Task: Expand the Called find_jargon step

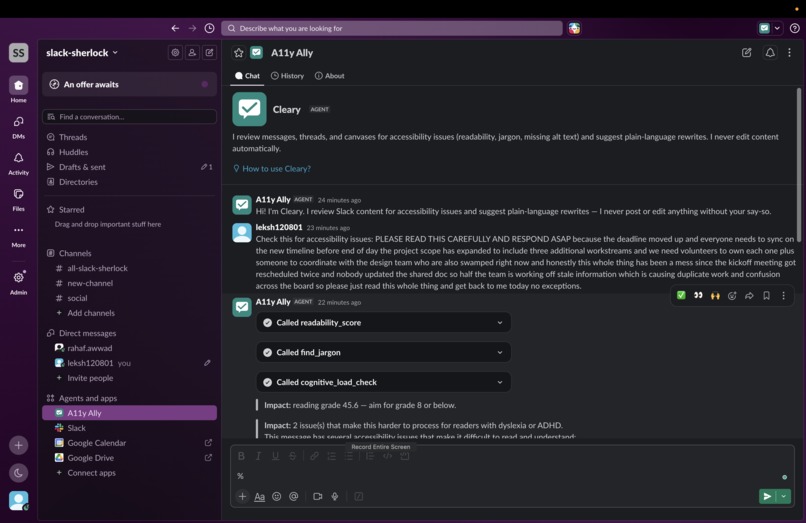Action: click(383, 352)
